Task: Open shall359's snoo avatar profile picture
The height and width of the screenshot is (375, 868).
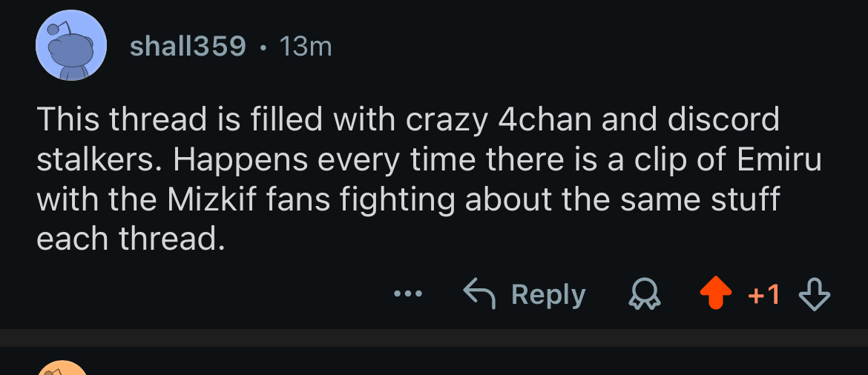Action: click(70, 47)
